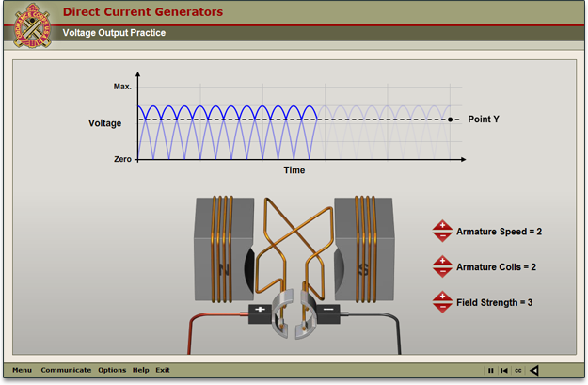This screenshot has width=588, height=385.
Task: Increase Armature Speed with plus arrow
Action: [442, 225]
